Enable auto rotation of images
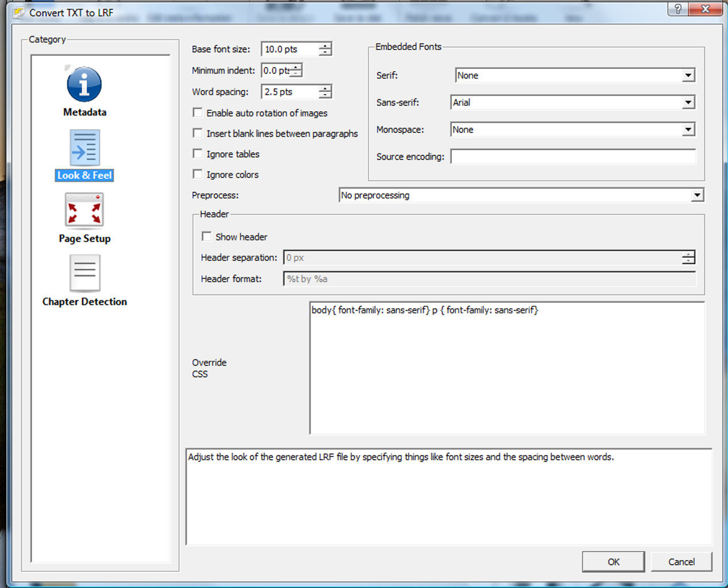Screen dimensions: 728x588 click(x=198, y=113)
